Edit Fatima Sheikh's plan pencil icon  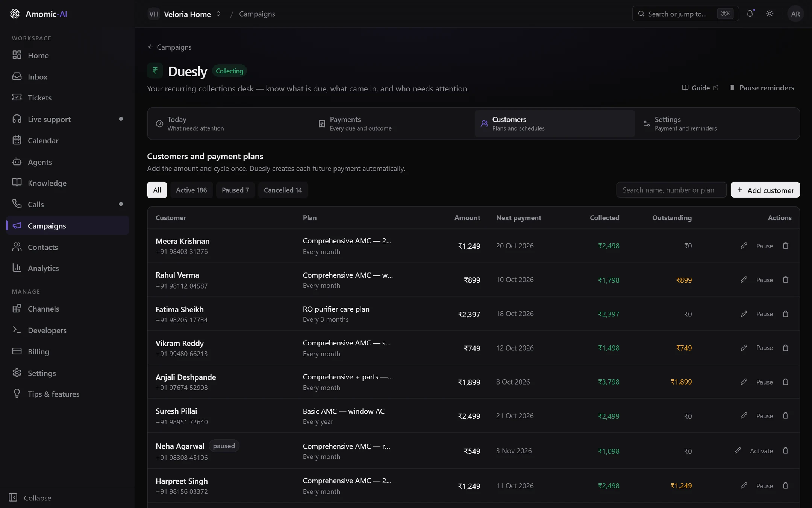(x=744, y=314)
